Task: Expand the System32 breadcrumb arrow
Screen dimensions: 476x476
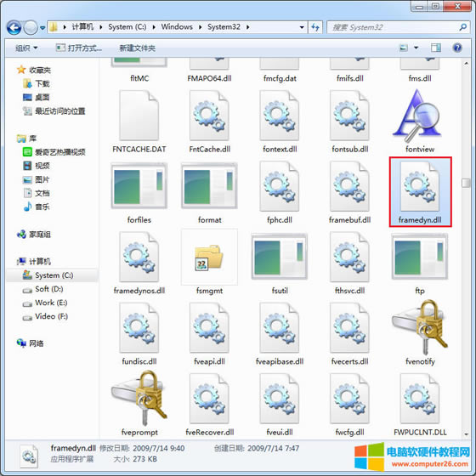Action: [x=248, y=27]
